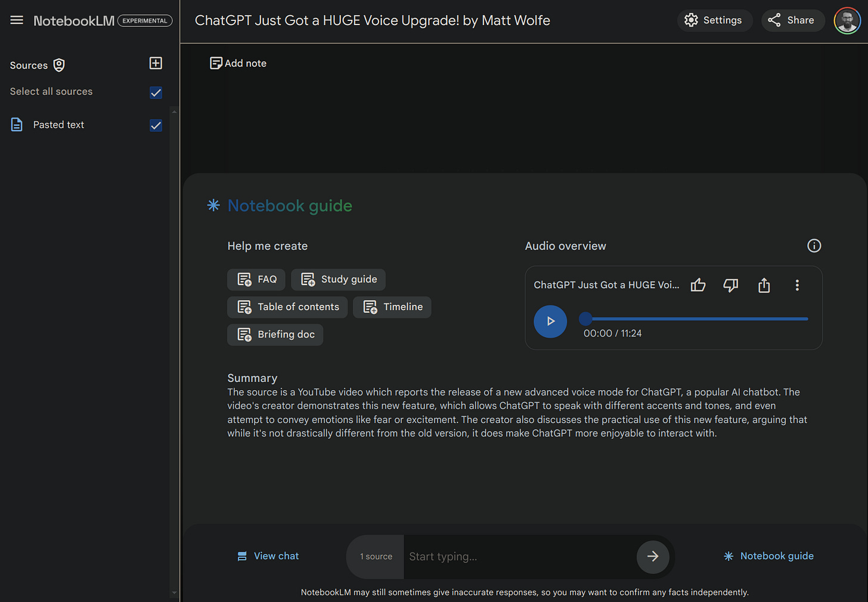Click the Audio overview info icon
Viewport: 868px width, 602px height.
[814, 246]
